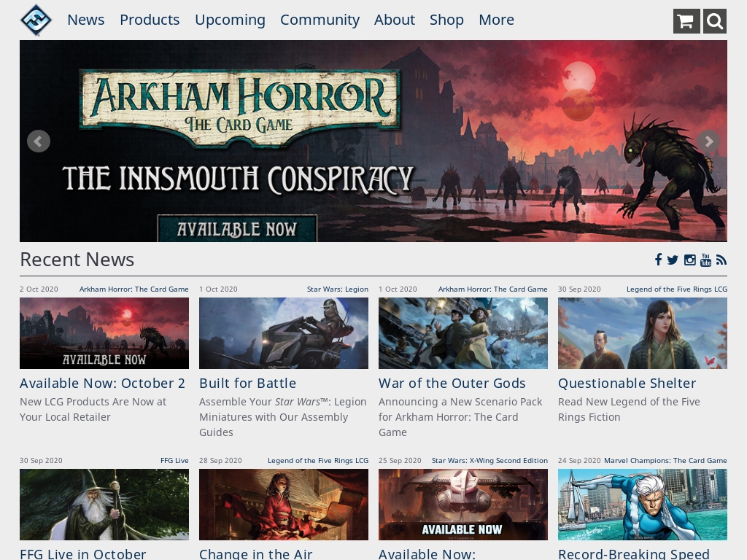Click Legend of Five Rings tag dated 30 Sep
Viewport: 747px width, 560px height.
pos(677,289)
